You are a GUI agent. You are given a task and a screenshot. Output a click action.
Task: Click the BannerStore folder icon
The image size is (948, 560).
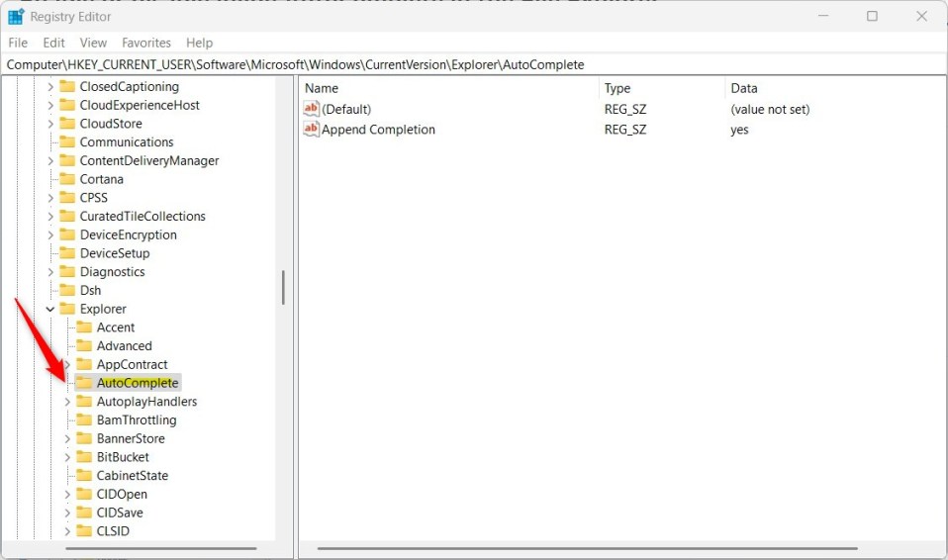pyautogui.click(x=84, y=438)
